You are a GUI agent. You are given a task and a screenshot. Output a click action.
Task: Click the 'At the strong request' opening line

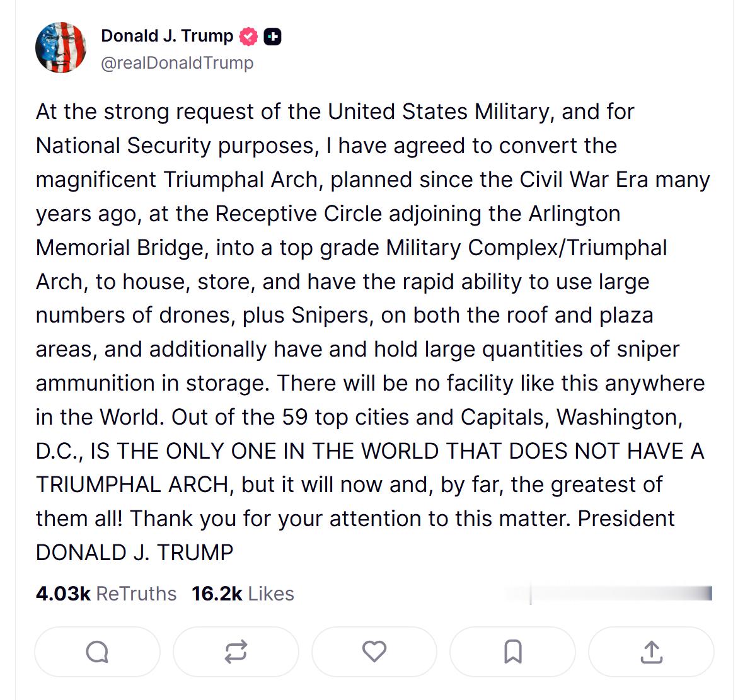(x=335, y=112)
